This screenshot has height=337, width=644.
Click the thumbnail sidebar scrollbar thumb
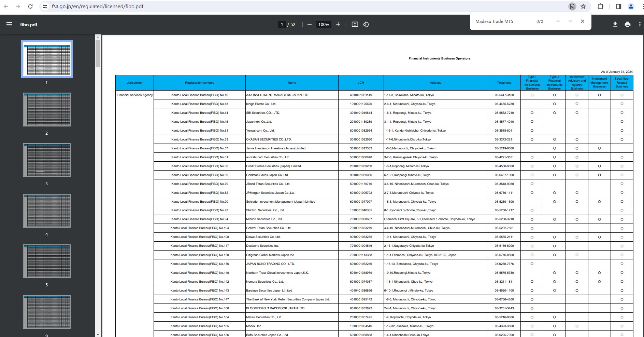pos(98,53)
